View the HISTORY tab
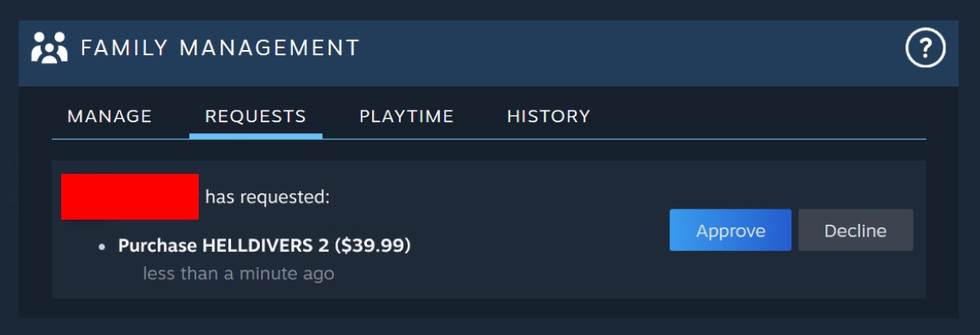Viewport: 980px width, 335px height. point(549,117)
